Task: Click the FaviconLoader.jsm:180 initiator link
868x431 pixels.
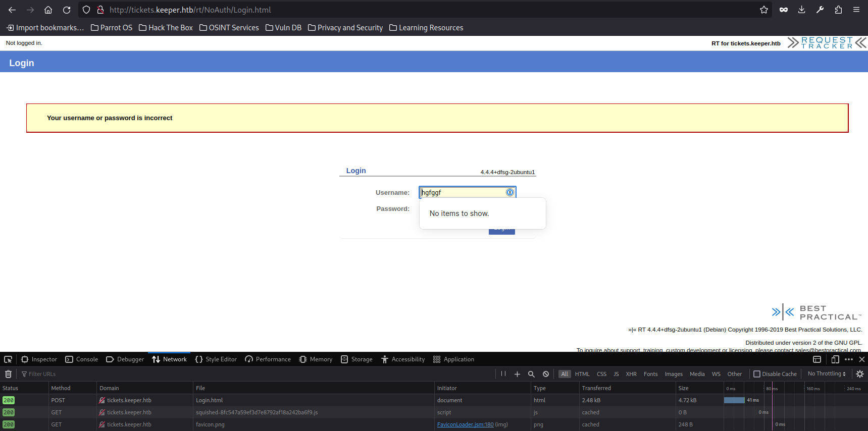Action: coord(465,424)
